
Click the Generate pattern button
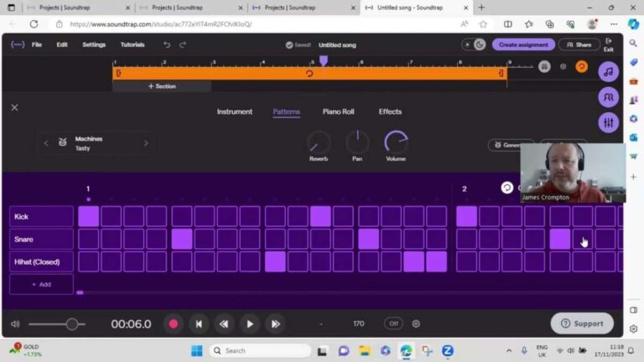[507, 145]
